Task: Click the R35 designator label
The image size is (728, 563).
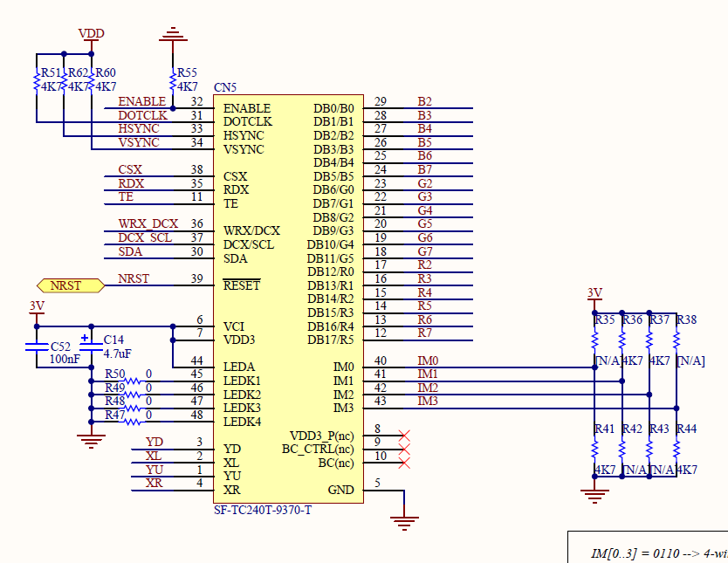Action: 605,319
